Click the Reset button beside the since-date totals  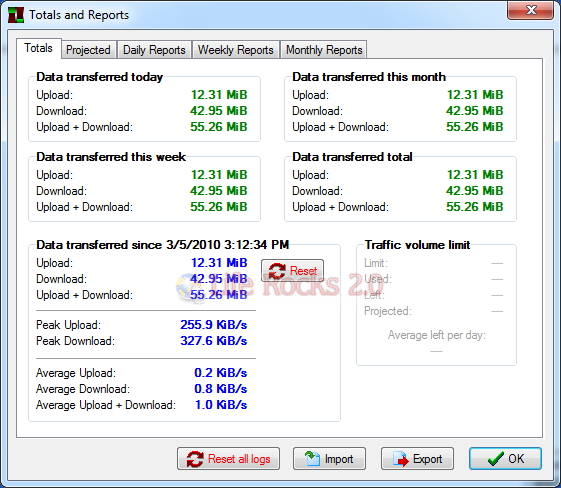point(293,271)
